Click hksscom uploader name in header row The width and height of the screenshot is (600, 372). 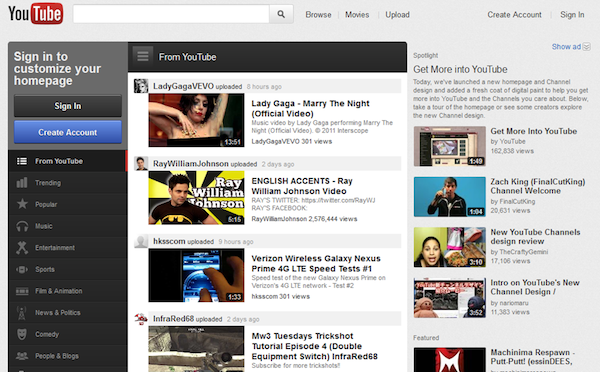169,241
